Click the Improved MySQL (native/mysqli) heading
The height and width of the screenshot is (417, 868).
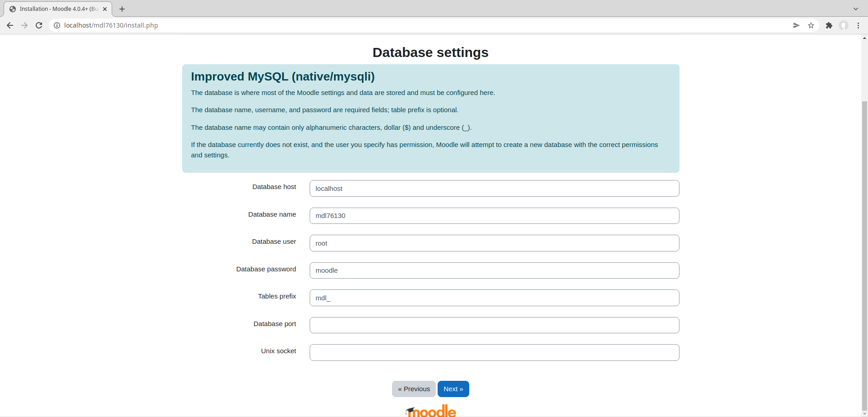click(283, 76)
